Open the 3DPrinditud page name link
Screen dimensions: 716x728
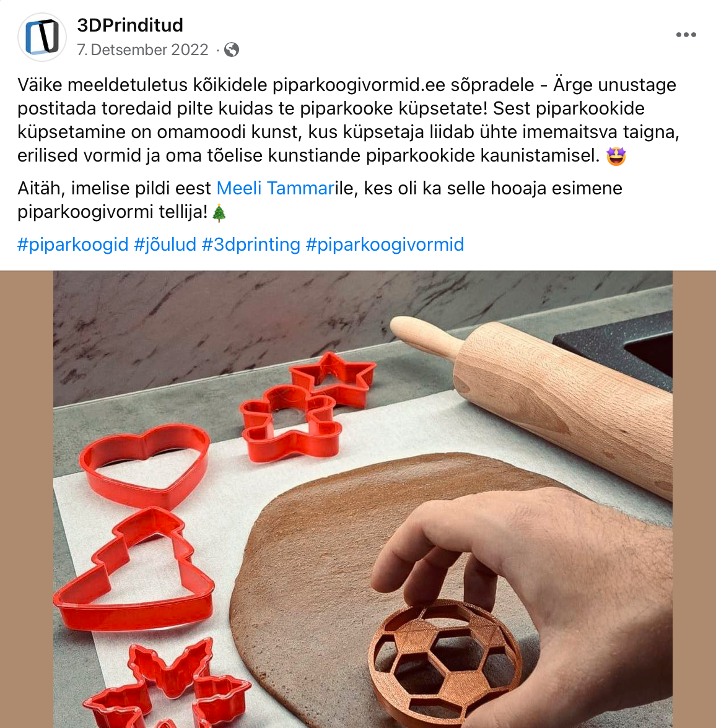tap(130, 25)
